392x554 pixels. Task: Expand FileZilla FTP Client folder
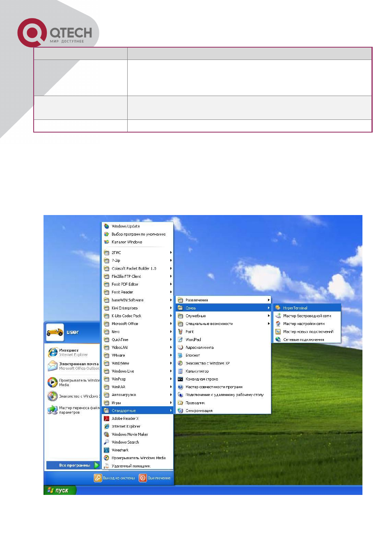pos(138,277)
